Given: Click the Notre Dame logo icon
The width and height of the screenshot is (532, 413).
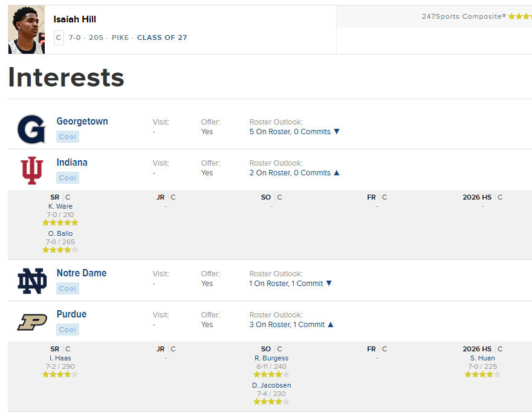Looking at the screenshot, I should click(31, 281).
